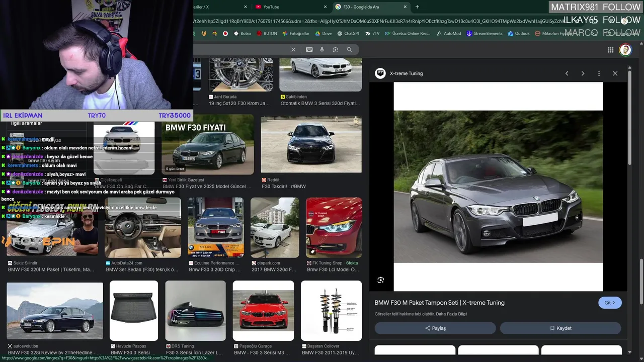Open the AutoData24.com interior image result

pyautogui.click(x=143, y=228)
